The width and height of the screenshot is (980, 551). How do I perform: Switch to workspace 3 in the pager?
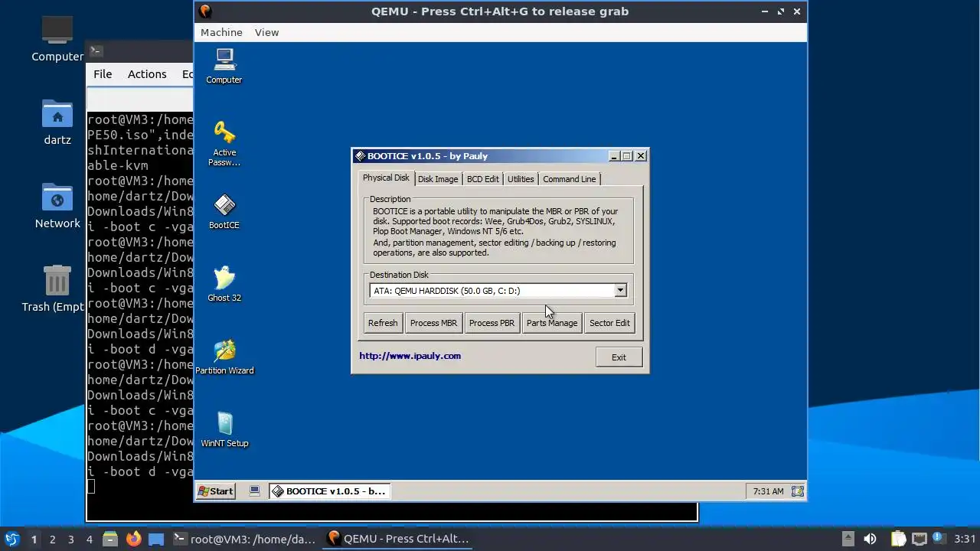[x=70, y=540]
